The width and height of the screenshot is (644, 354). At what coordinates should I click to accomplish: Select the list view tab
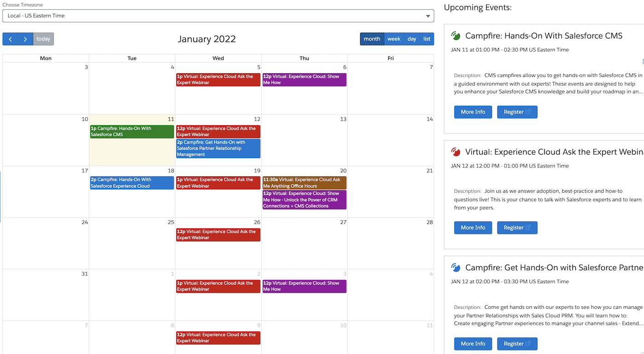pos(426,39)
